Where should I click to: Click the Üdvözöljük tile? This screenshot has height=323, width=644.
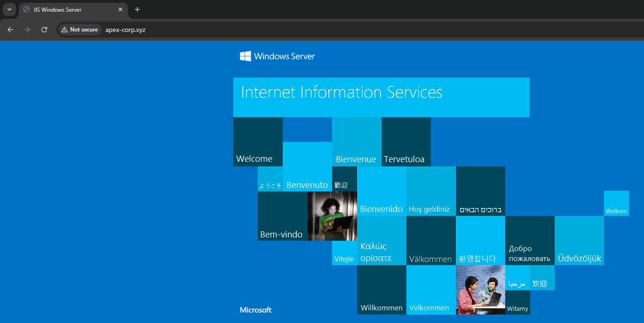pyautogui.click(x=579, y=240)
